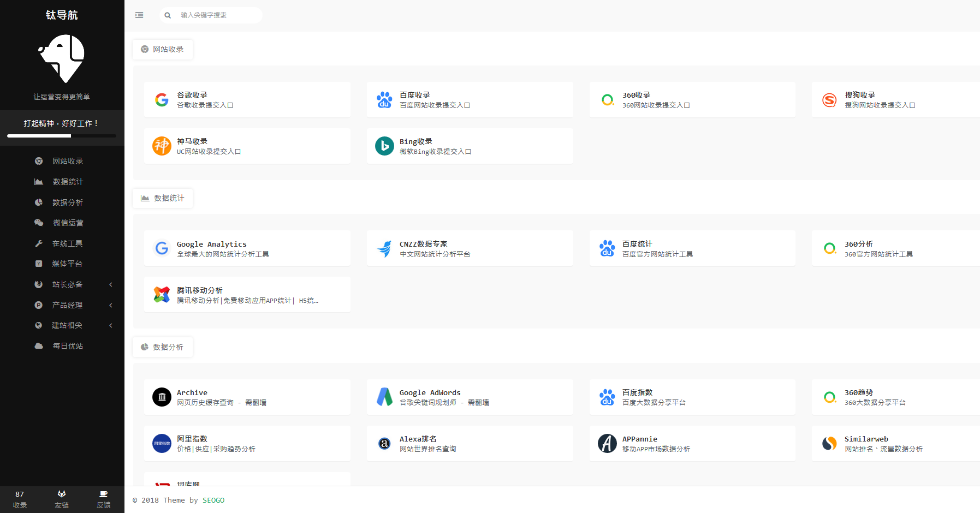Click the sidebar collapse menu icon
Viewport: 980px width, 513px height.
(139, 15)
